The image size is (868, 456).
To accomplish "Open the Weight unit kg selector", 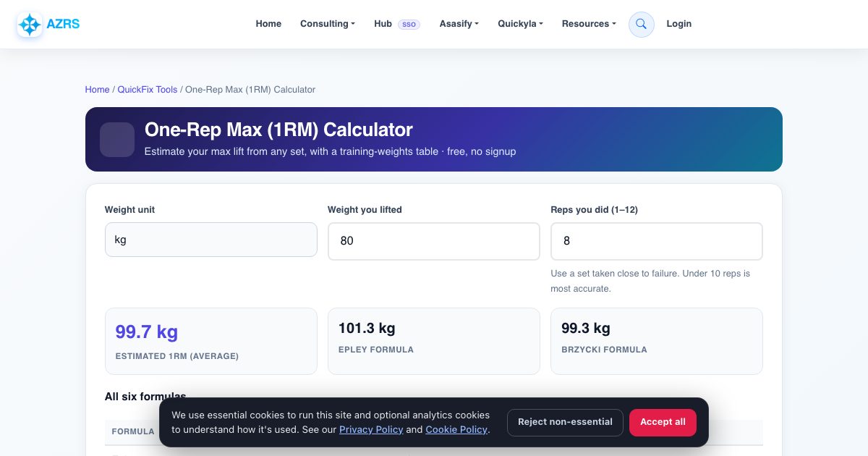I will (211, 240).
